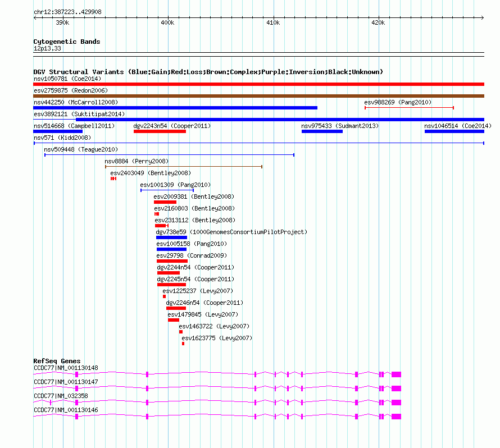Click the esv1479845 (Levy2007) red bar
This screenshot has width=500, height=448.
[x=174, y=320]
